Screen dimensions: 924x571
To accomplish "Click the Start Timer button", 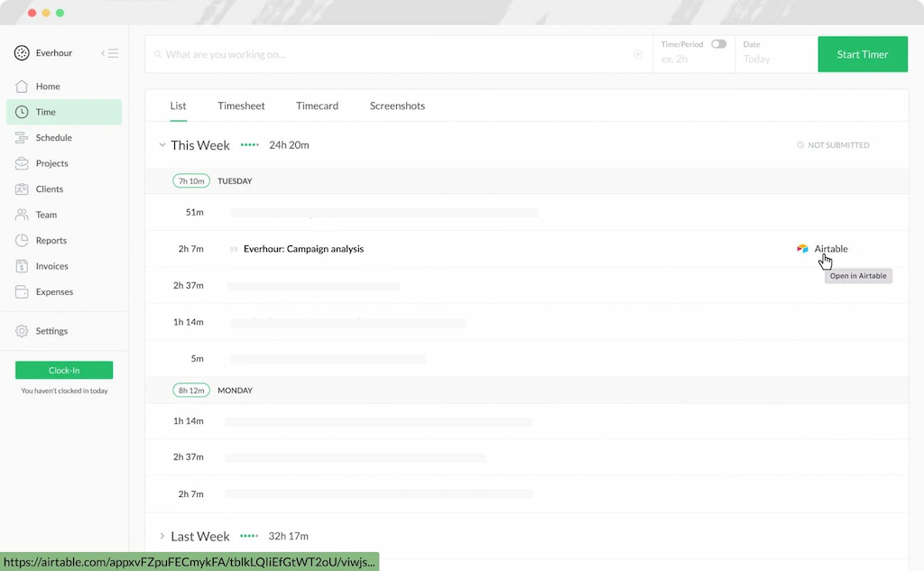I will click(863, 54).
